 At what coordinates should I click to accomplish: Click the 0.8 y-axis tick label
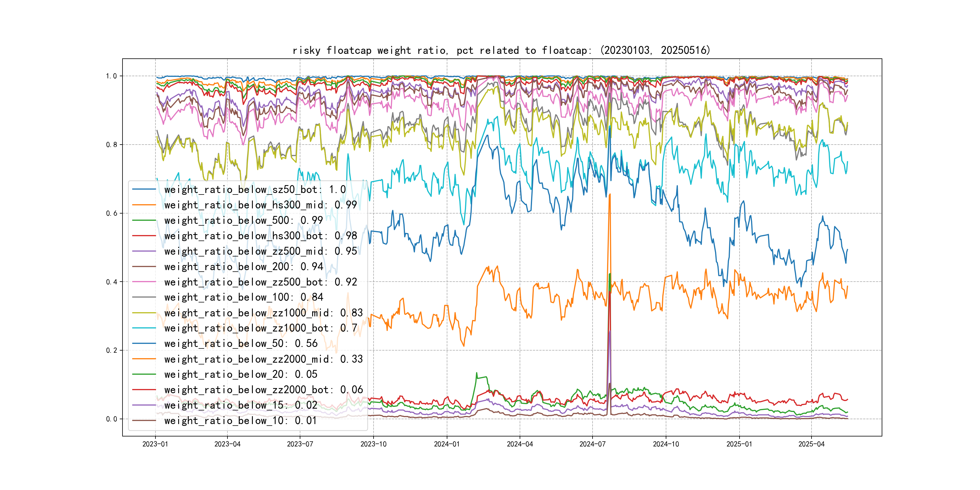pos(111,145)
